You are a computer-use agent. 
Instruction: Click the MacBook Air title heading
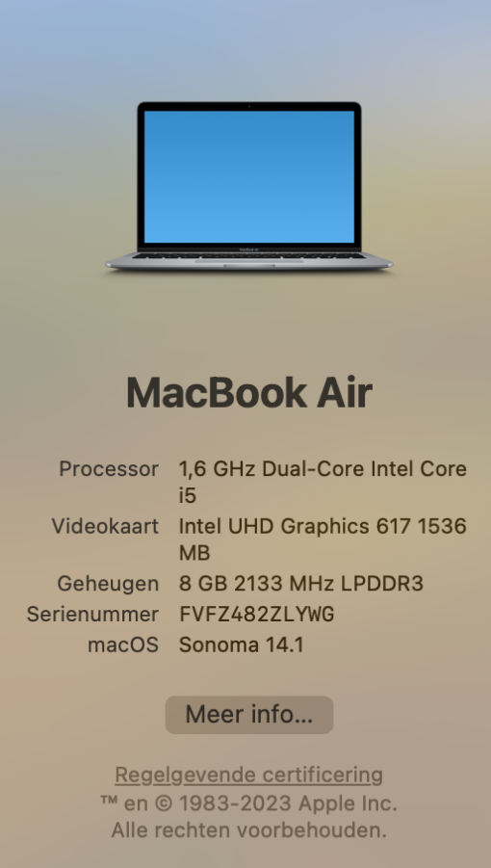click(x=248, y=392)
